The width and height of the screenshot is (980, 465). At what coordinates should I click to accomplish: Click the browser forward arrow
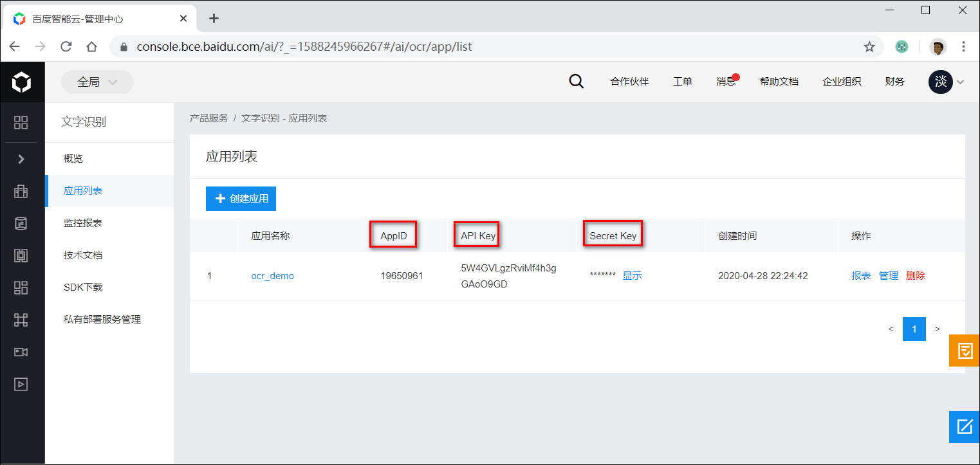click(40, 46)
